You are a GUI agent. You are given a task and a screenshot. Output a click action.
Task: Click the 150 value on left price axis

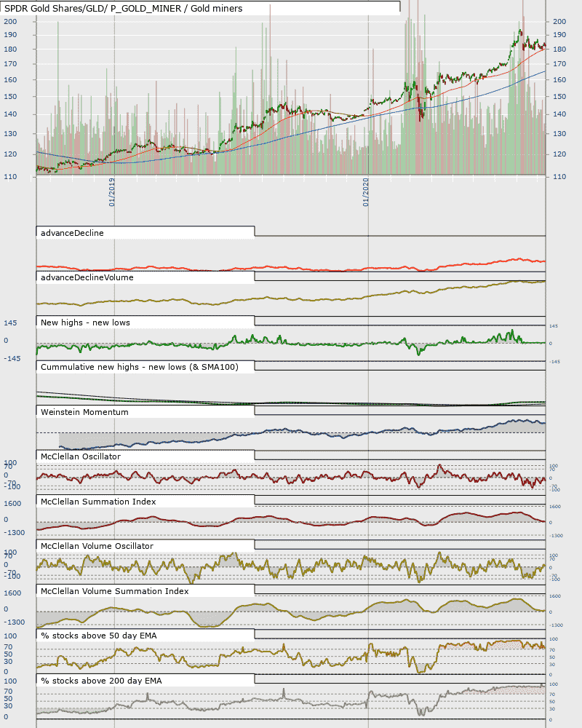(x=10, y=97)
